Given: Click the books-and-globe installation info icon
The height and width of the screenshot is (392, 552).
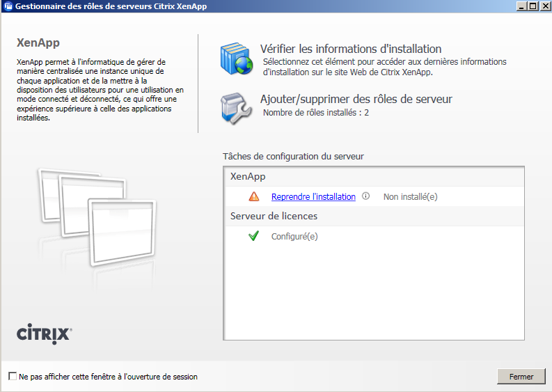Looking at the screenshot, I should [237, 58].
